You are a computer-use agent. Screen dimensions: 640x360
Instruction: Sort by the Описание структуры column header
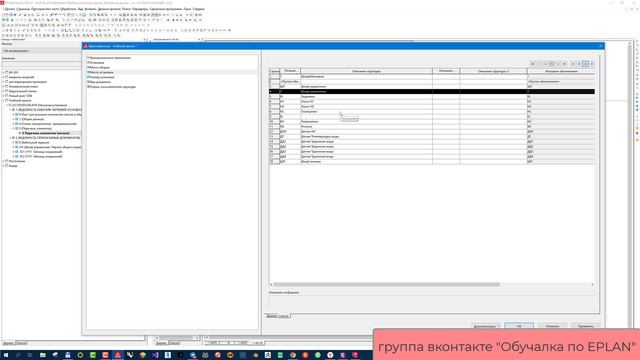(x=366, y=71)
